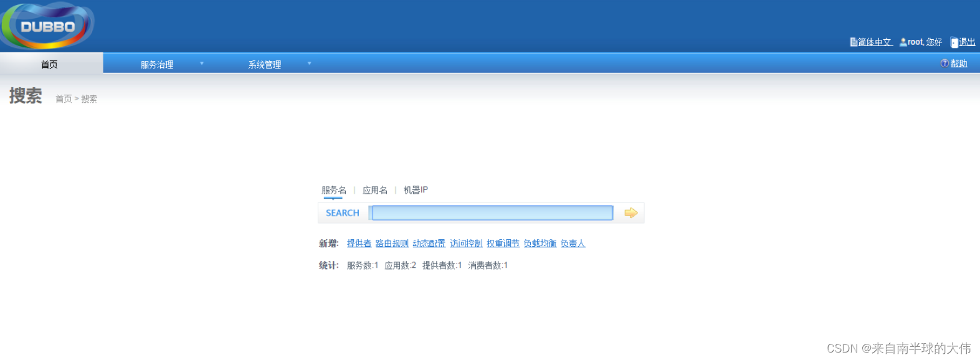Click the root user icon
The height and width of the screenshot is (360, 980).
pyautogui.click(x=903, y=42)
